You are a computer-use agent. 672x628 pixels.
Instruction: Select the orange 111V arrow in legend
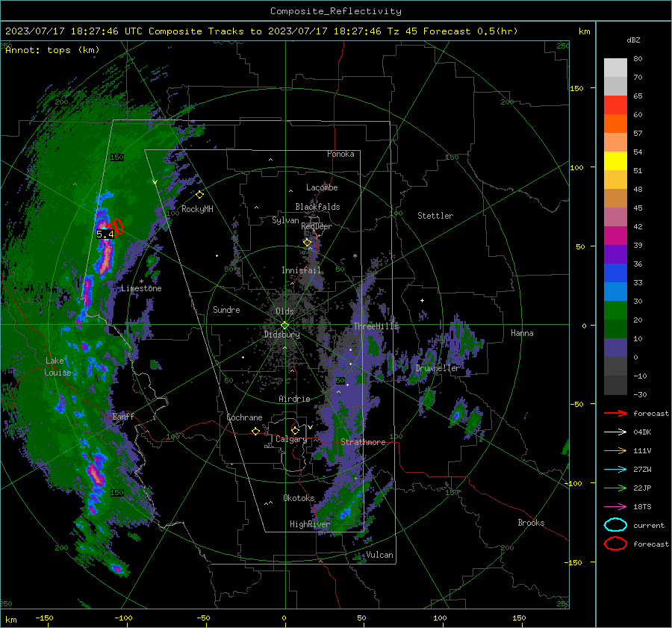[615, 450]
